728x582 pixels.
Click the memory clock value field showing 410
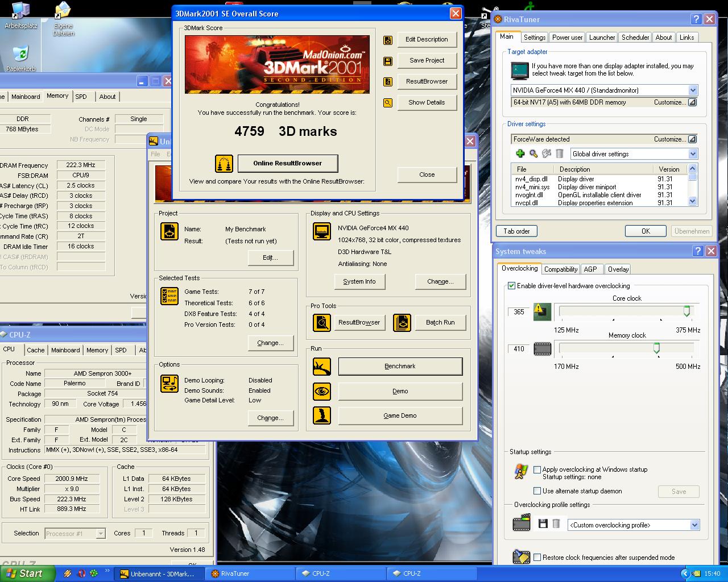point(519,349)
